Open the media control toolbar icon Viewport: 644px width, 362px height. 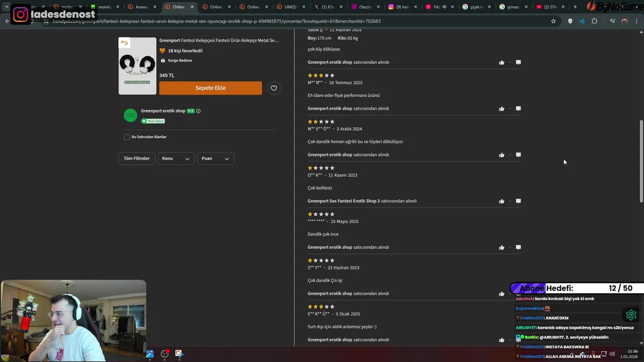(612, 21)
